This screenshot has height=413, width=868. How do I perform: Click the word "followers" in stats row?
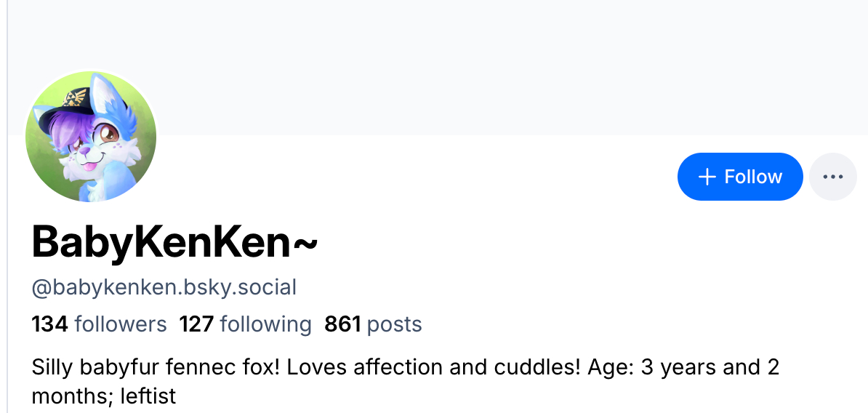pyautogui.click(x=121, y=324)
